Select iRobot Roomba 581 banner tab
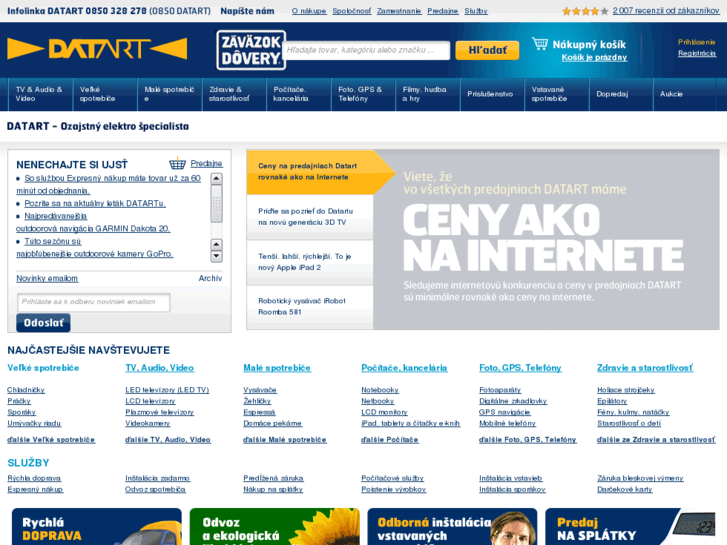727x545 pixels. click(x=310, y=307)
